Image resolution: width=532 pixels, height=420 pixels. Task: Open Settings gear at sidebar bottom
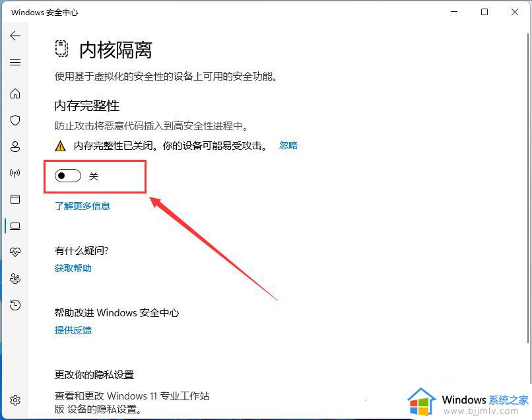tap(15, 400)
